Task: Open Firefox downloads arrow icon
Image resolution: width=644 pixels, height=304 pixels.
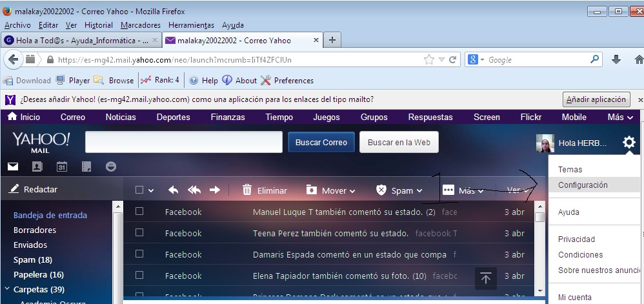Action: click(616, 60)
